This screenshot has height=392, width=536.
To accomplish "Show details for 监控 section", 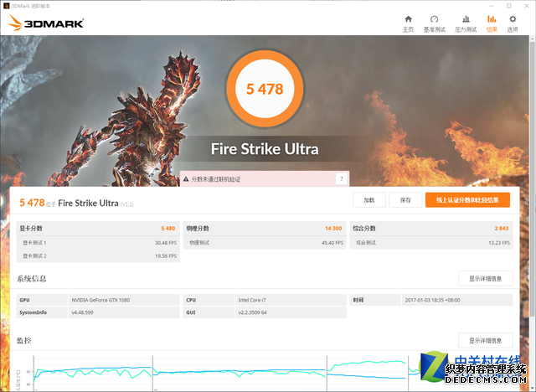I will [486, 340].
